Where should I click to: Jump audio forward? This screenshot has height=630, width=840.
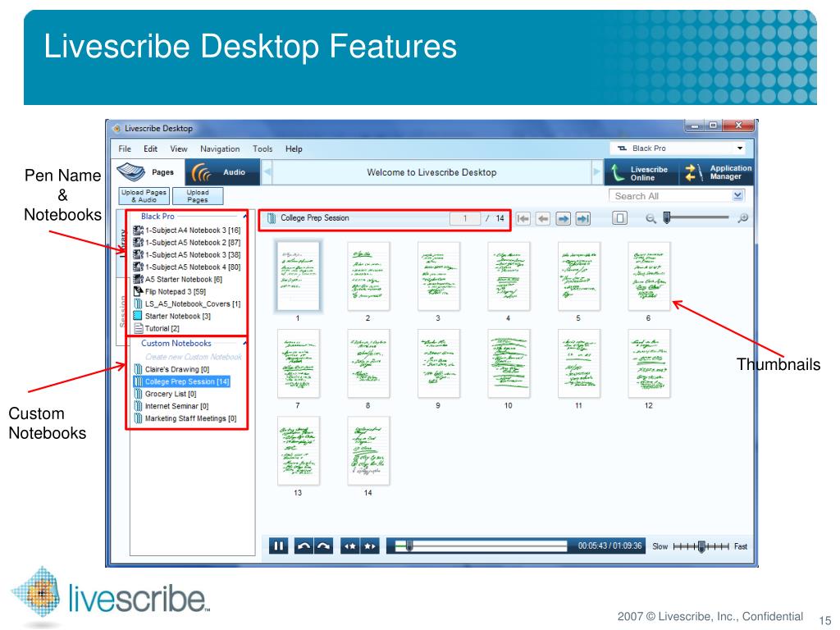[323, 546]
